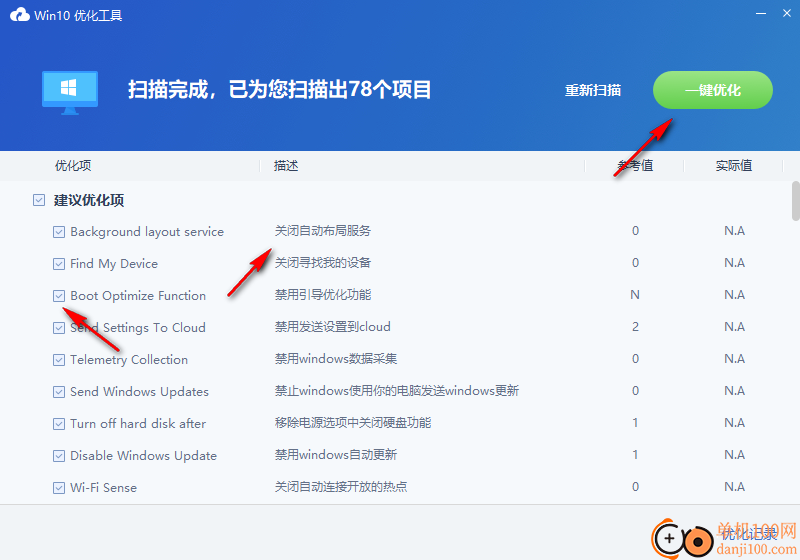The image size is (800, 560).
Task: Click reference value '2' for Send Settings To Cloud
Action: tap(635, 327)
